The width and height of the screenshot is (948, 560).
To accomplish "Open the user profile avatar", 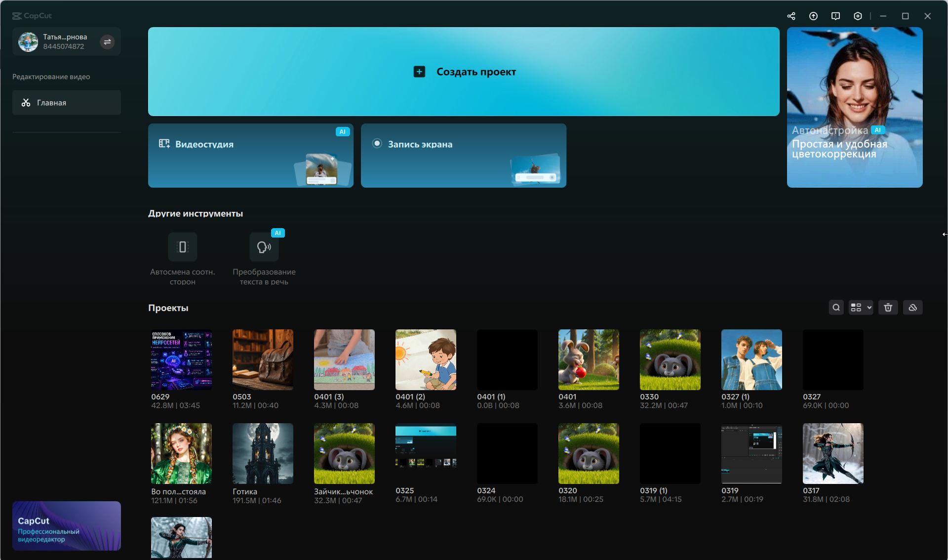I will [28, 41].
